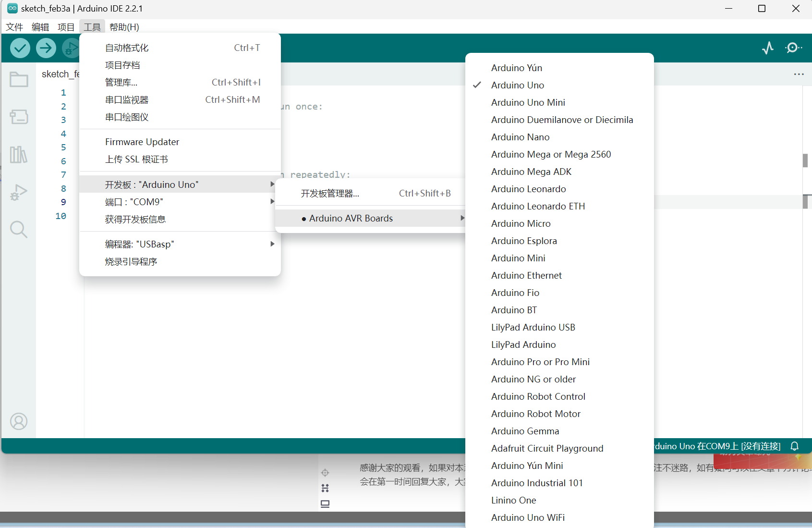Open the 帮助(H) menu

point(124,27)
